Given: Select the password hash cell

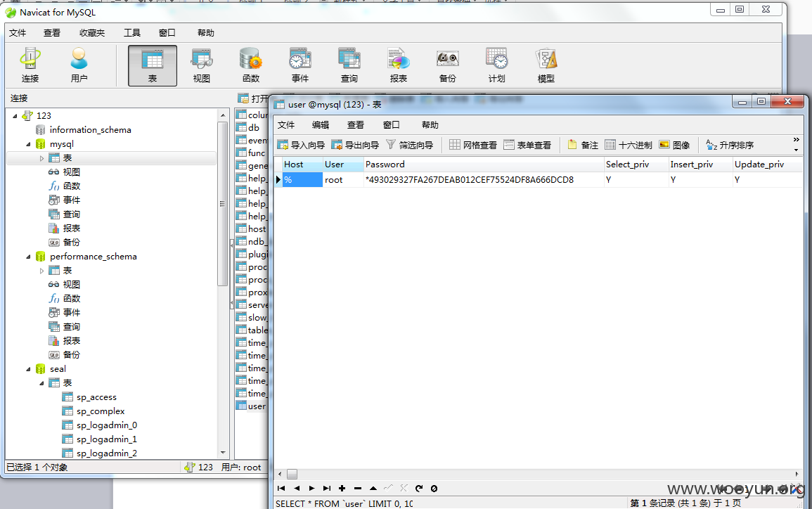Looking at the screenshot, I should tap(484, 180).
